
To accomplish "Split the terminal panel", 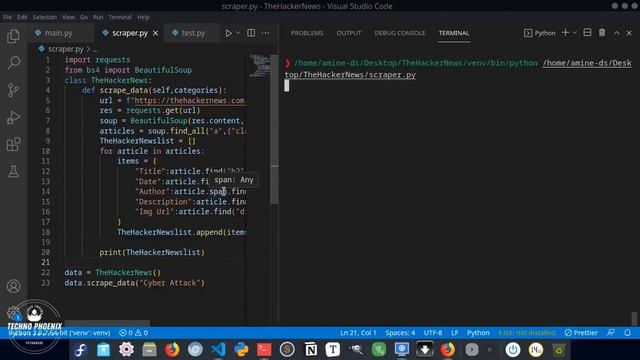I will (587, 33).
